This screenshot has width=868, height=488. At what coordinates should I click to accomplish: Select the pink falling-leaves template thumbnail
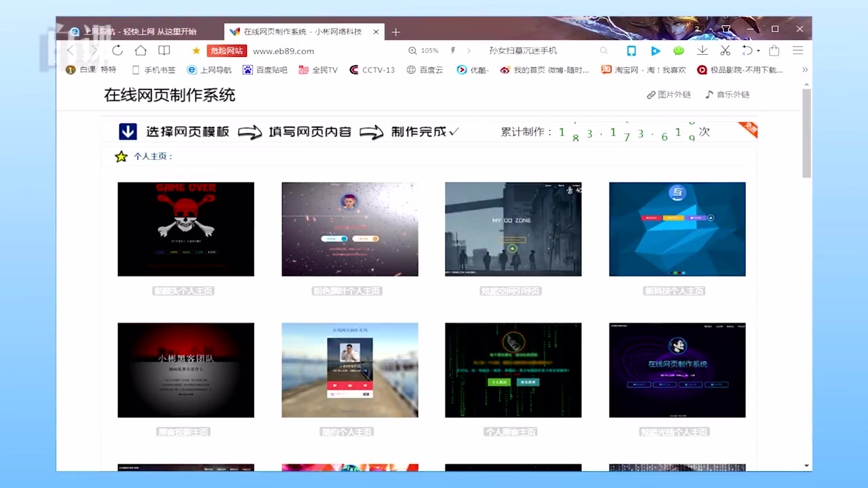click(x=350, y=229)
